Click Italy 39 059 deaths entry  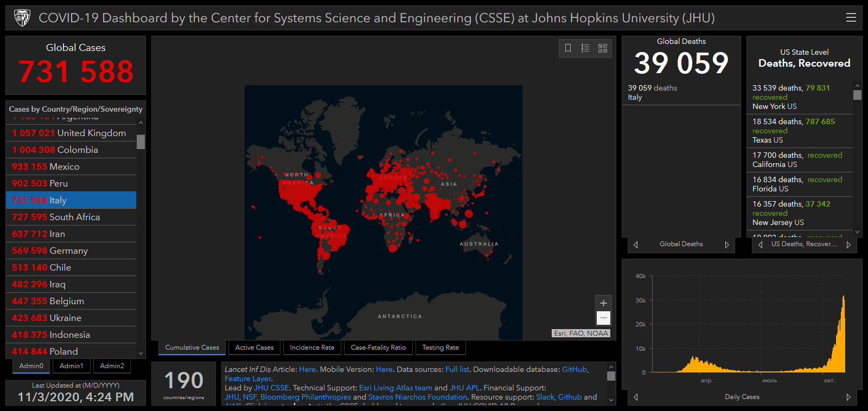(x=681, y=93)
